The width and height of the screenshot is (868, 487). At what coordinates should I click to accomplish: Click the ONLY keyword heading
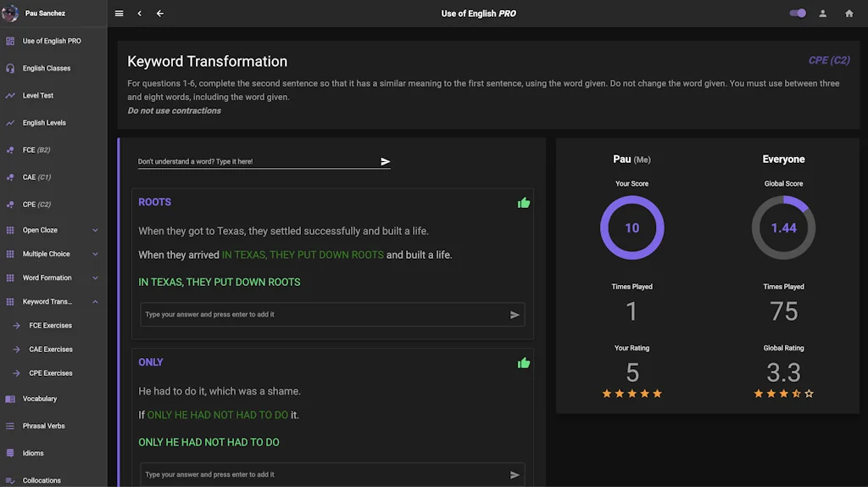pos(151,362)
